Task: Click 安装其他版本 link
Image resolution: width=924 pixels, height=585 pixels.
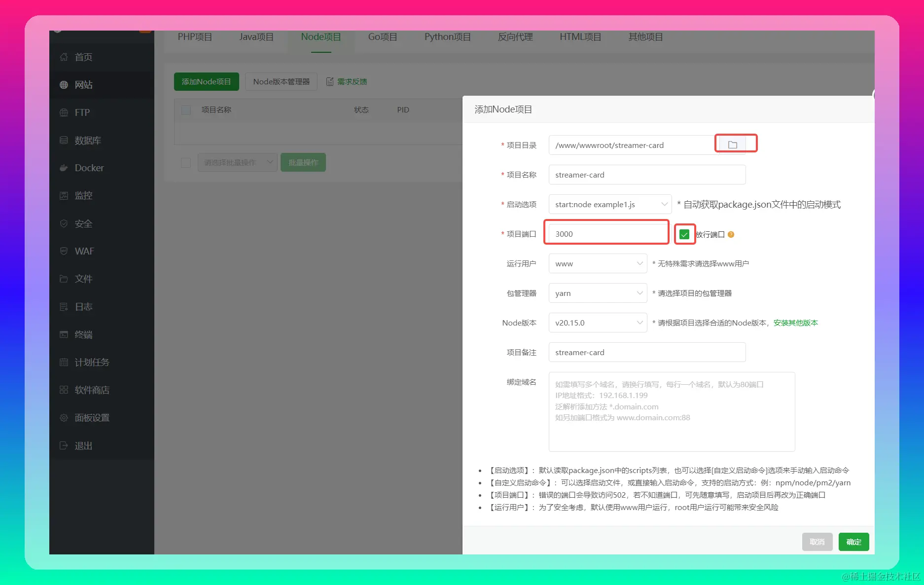Action: (795, 323)
